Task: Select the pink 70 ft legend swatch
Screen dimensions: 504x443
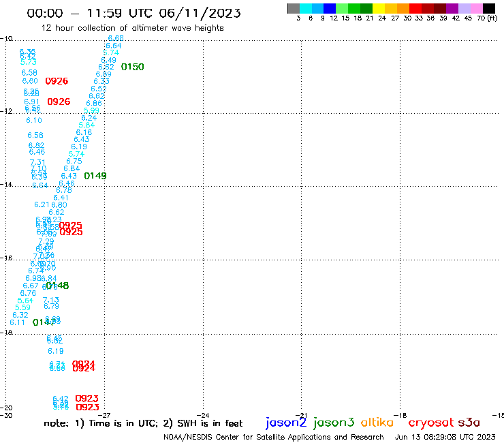Action: 476,8
